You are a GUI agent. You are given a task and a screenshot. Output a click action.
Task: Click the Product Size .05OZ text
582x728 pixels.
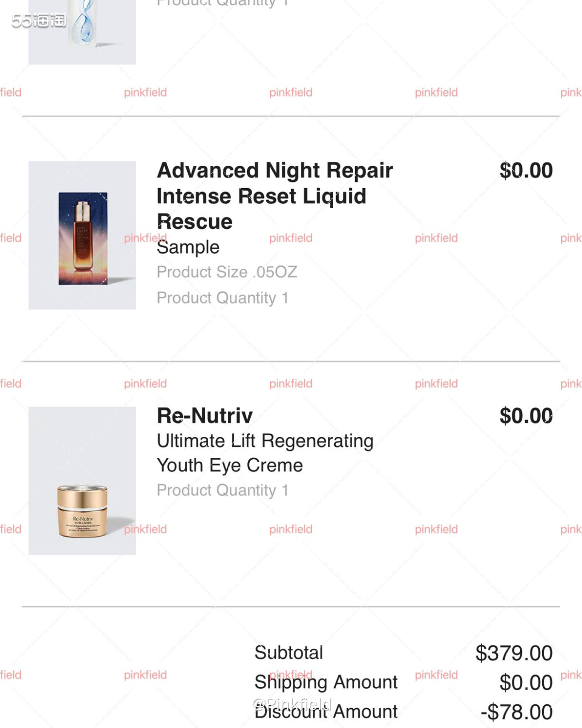click(226, 272)
